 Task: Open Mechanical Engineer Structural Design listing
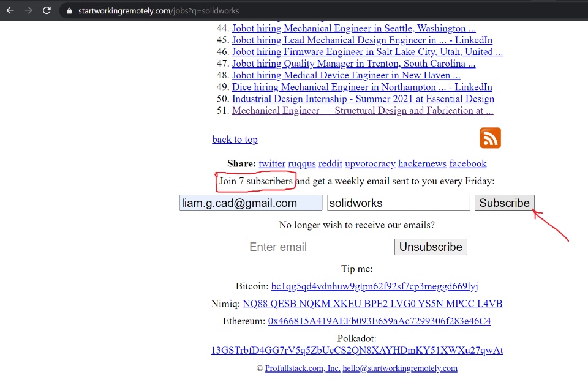(363, 111)
